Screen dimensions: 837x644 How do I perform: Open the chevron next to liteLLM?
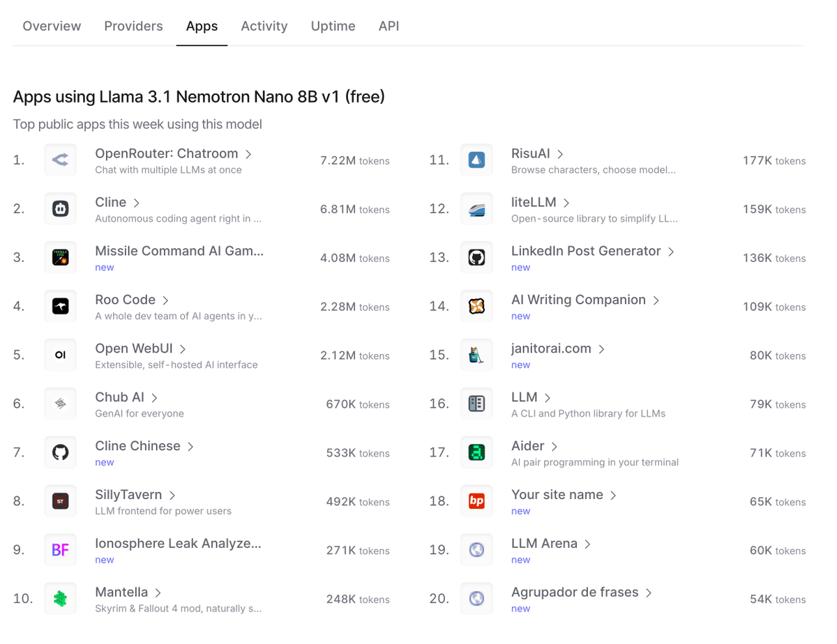tap(566, 203)
